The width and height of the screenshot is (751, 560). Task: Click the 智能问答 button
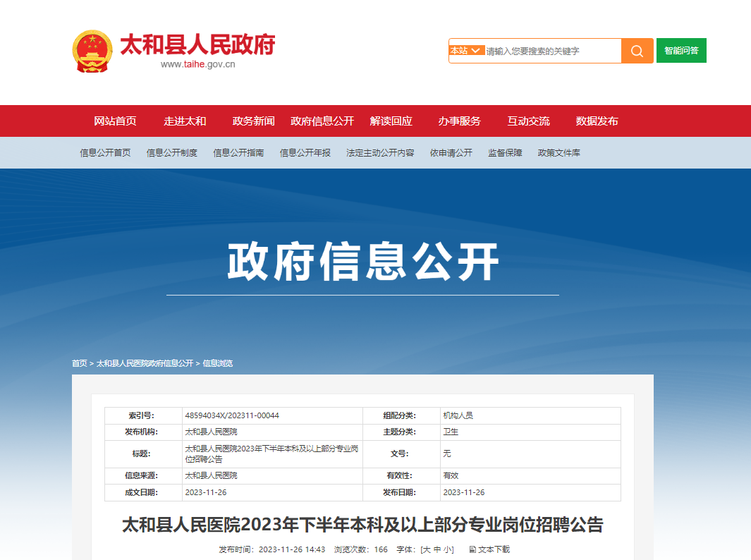coord(681,51)
